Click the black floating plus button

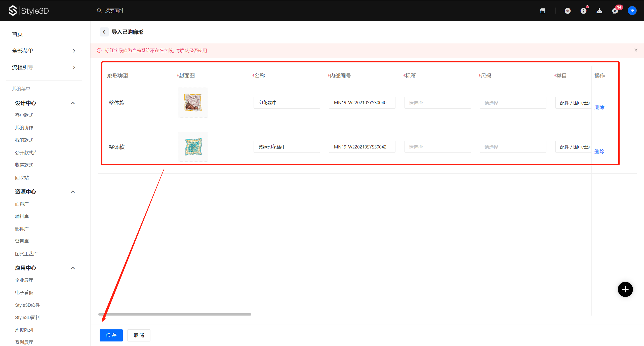625,289
